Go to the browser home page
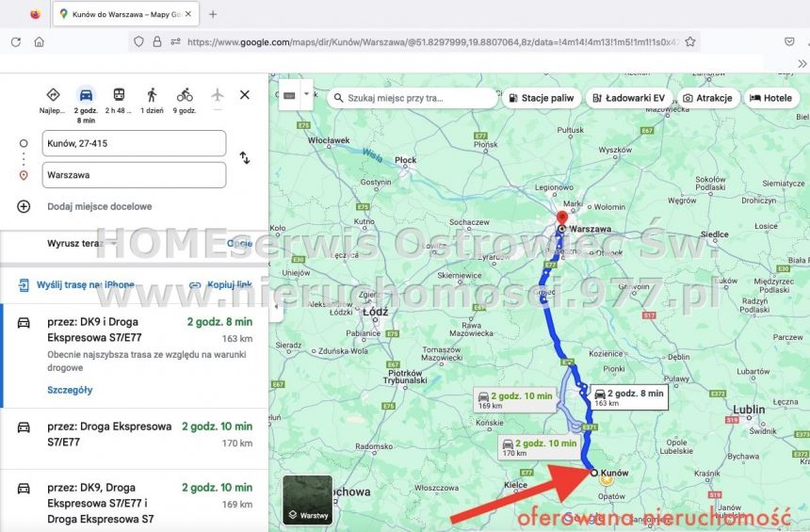Screen dimensions: 810x532 point(40,41)
